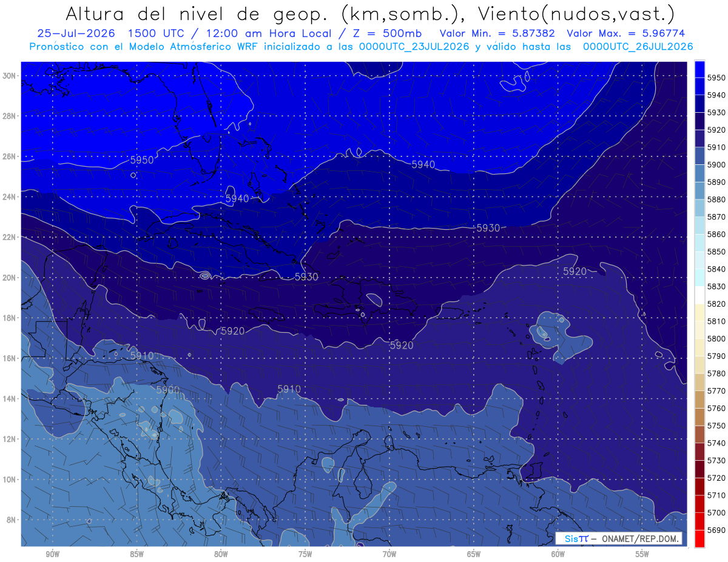This screenshot has height=562, width=728.
Task: Click the 5820 tick label in color legend
Action: point(716,303)
